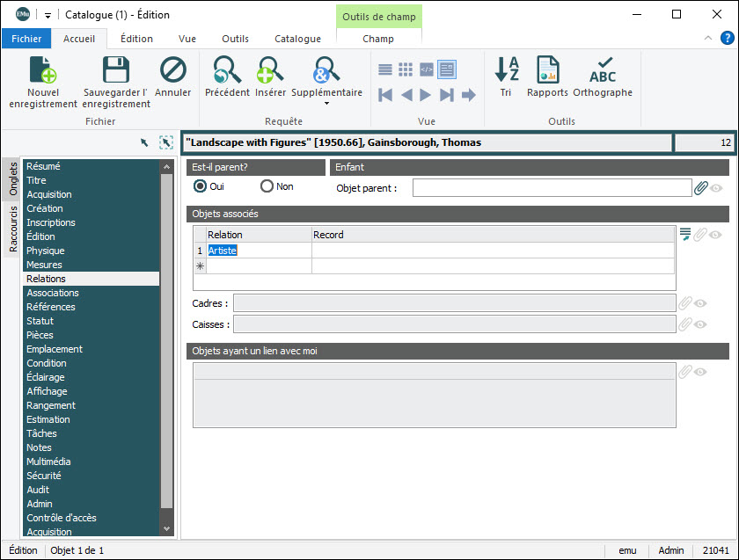Open the Rapports report tool
Screen dimensions: 739x560
pos(547,70)
